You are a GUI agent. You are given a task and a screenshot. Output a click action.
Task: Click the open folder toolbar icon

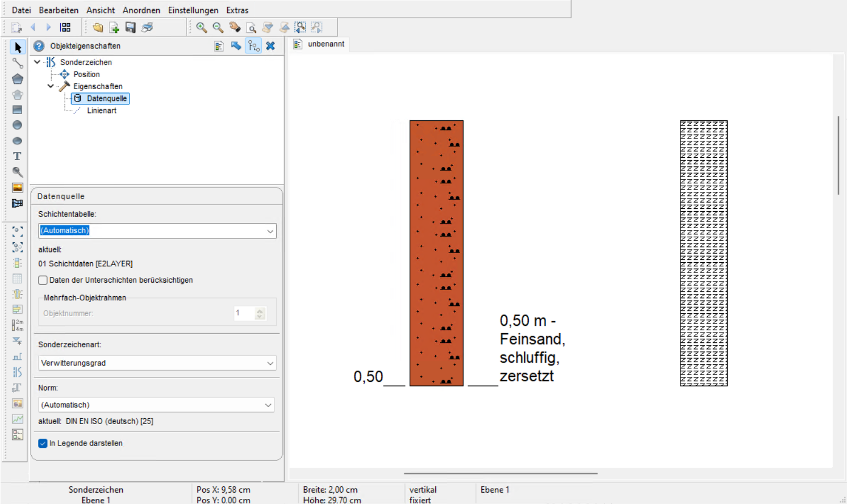pos(98,27)
